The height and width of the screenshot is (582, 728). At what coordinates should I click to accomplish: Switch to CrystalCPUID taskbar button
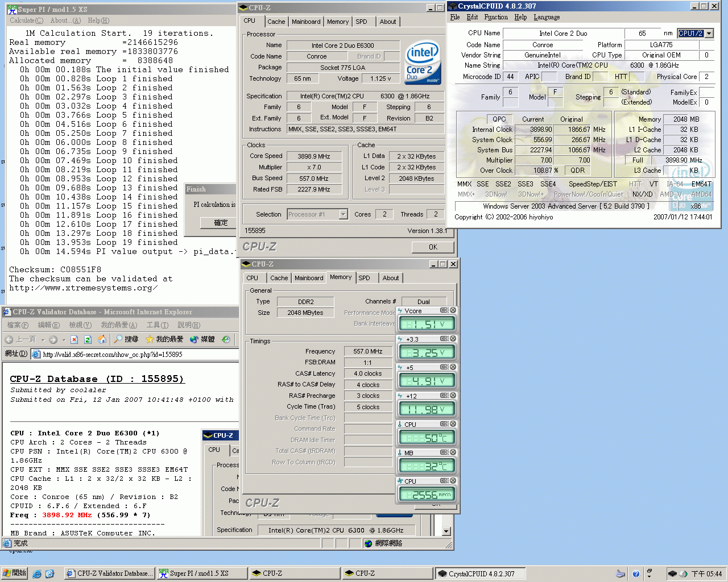[480, 573]
